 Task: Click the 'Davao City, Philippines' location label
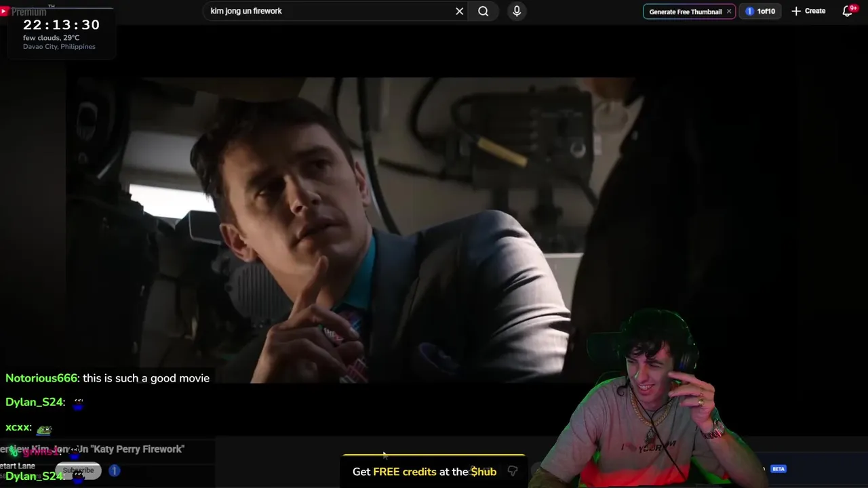click(59, 47)
